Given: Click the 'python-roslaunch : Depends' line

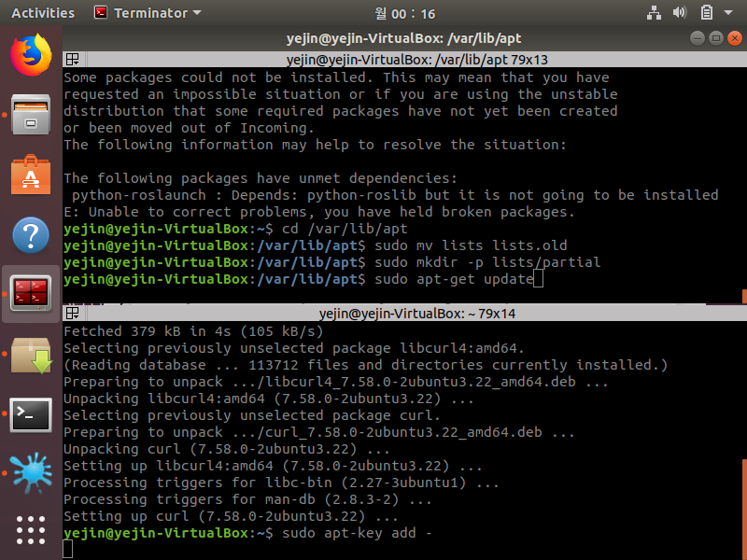Looking at the screenshot, I should point(395,195).
